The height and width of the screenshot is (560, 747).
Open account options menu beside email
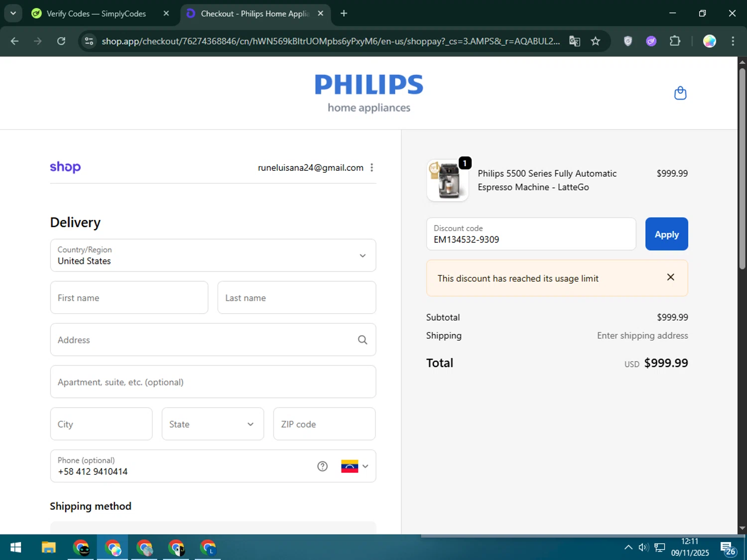coord(372,168)
